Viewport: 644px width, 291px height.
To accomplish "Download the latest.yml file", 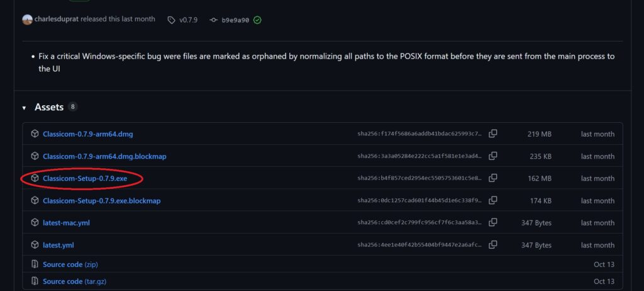I will tap(58, 245).
